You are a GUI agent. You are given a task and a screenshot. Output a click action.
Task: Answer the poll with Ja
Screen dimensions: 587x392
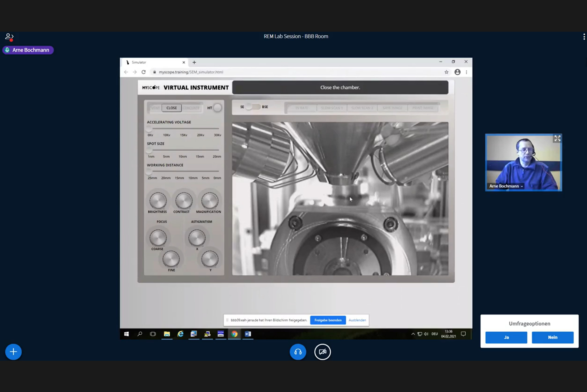[x=506, y=337]
